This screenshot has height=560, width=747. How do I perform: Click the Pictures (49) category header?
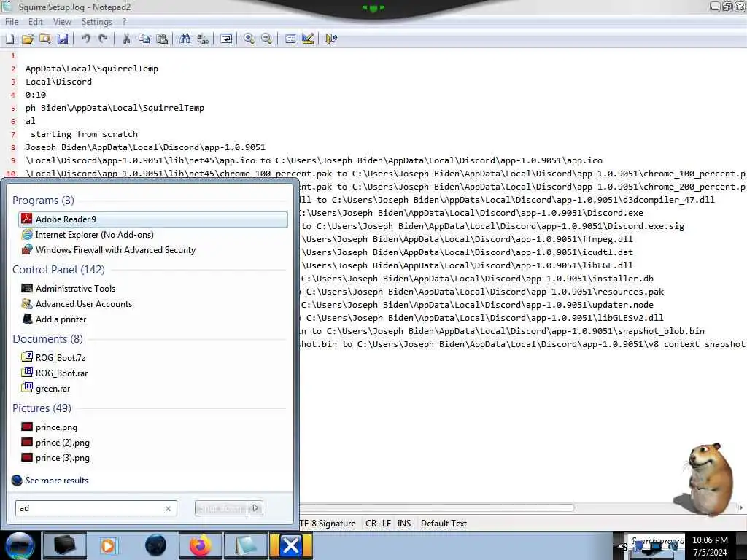point(42,408)
